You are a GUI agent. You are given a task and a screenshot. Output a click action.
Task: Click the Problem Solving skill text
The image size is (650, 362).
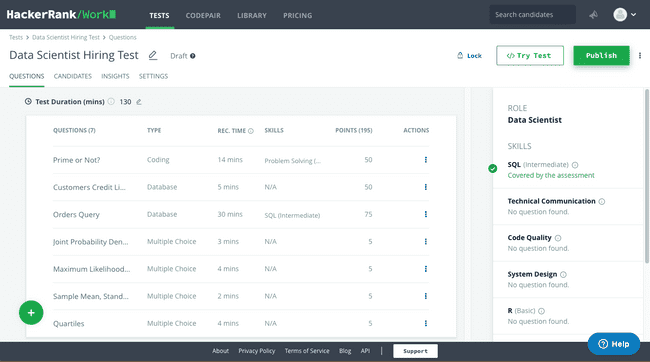point(293,161)
